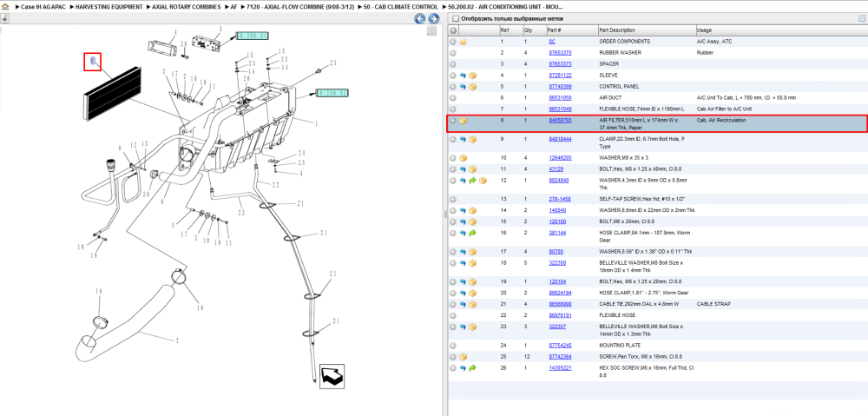Select circle marker for FLEXIBLE HOSE row 22
Viewport: 868px width, 416px height.
(x=453, y=315)
